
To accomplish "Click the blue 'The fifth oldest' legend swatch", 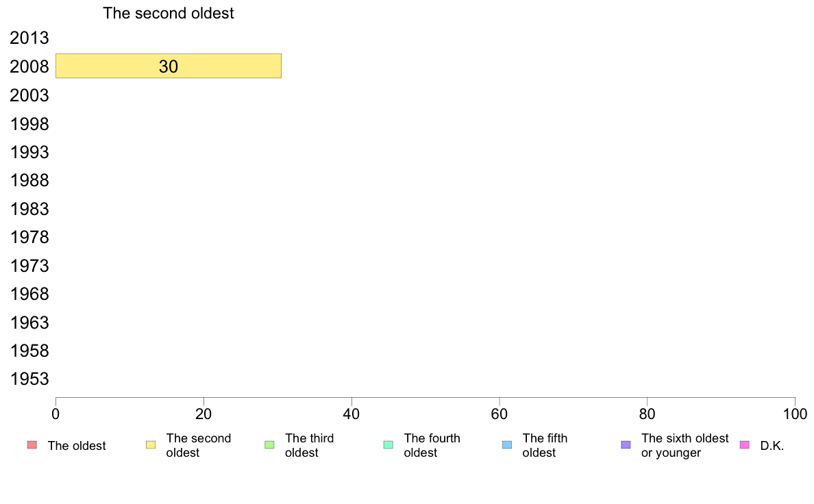I will click(507, 445).
